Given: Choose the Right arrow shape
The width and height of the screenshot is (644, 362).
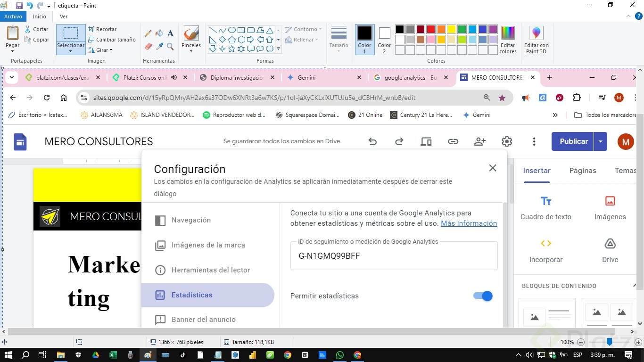Looking at the screenshot, I should tap(251, 40).
